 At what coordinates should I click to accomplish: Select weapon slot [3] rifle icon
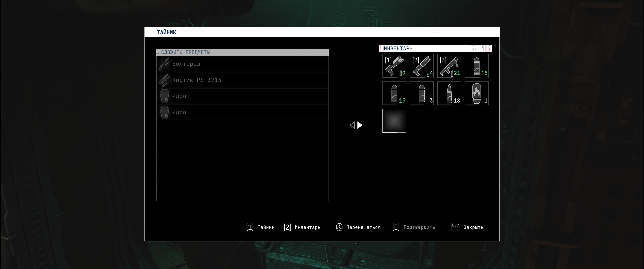click(449, 66)
